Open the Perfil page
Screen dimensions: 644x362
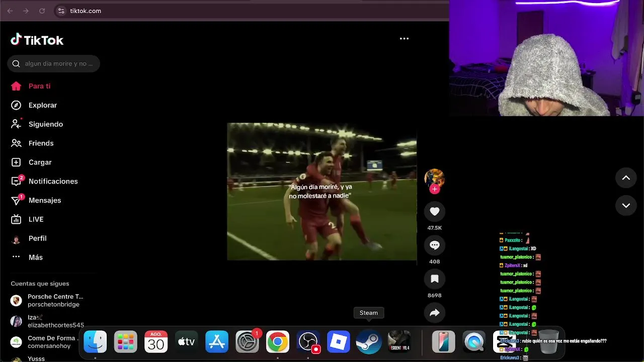(x=29, y=238)
